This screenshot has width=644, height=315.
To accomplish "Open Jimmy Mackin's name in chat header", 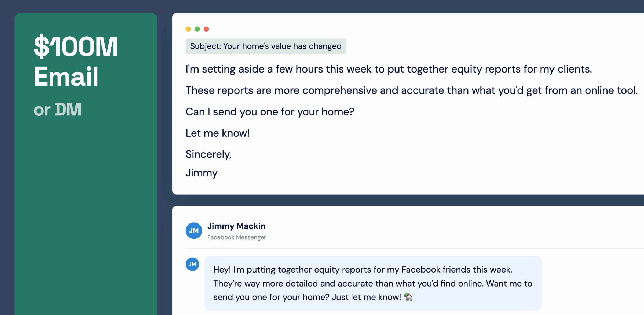I will point(236,226).
